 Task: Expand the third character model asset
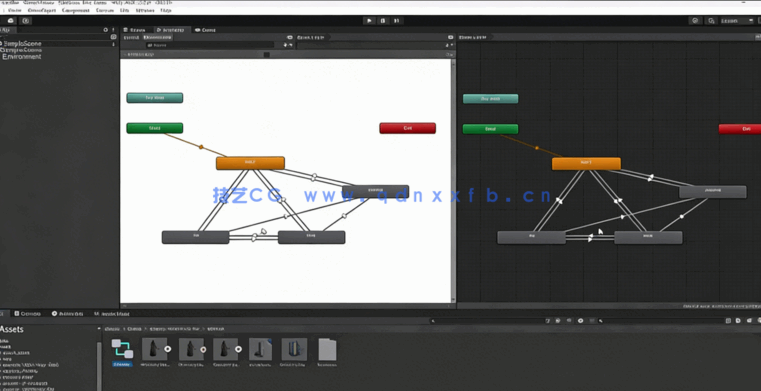pos(238,349)
